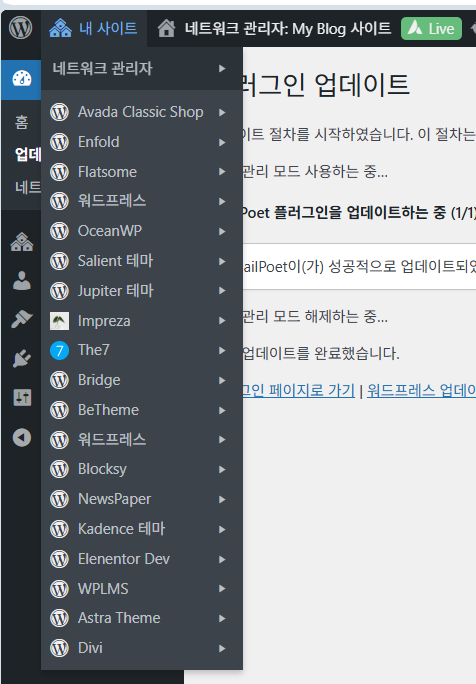The image size is (476, 684).
Task: Click the Impreza site thumbnail icon
Action: pyautogui.click(x=59, y=321)
